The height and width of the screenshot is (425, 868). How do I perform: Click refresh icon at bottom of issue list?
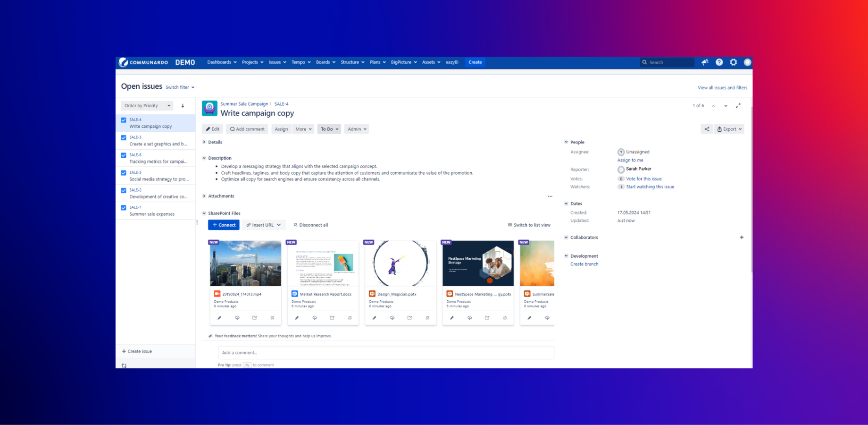pos(124,365)
